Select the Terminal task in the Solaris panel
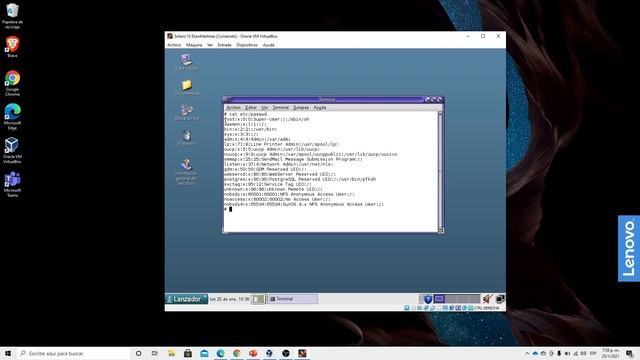The height and width of the screenshot is (360, 640). pyautogui.click(x=293, y=299)
